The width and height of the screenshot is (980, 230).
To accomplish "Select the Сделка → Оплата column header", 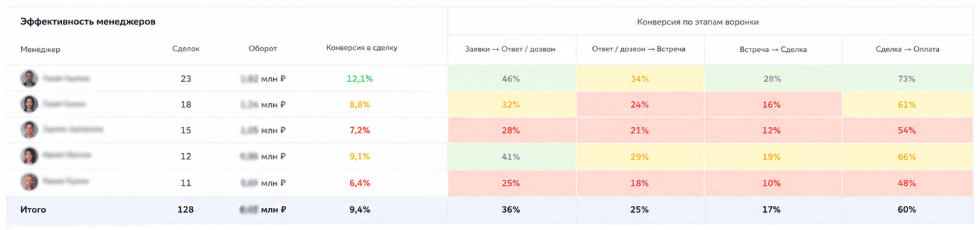I will (907, 49).
